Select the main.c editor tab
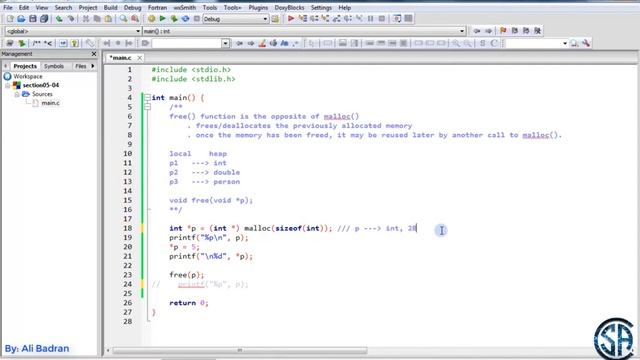Viewport: 640px width, 360px height. (x=120, y=58)
